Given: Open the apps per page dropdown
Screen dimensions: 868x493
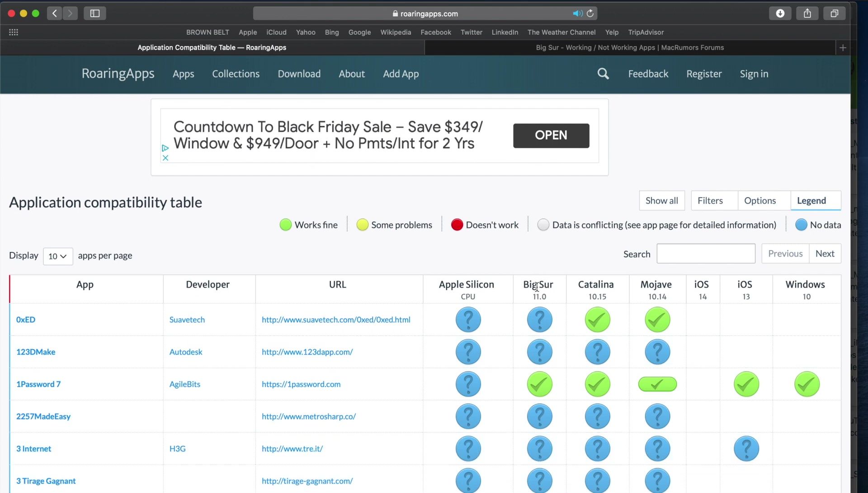Looking at the screenshot, I should [x=58, y=256].
